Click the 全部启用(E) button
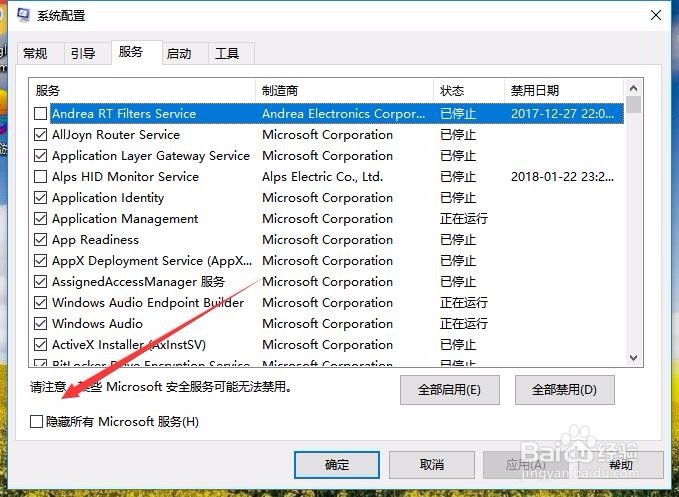 (449, 390)
